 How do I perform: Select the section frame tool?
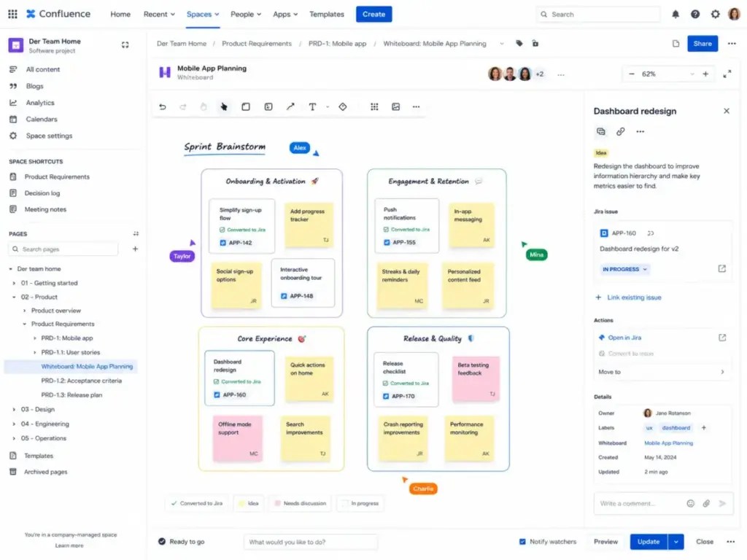click(x=268, y=106)
